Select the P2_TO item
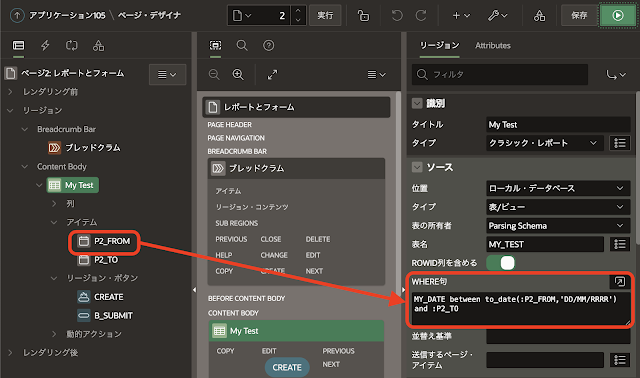The width and height of the screenshot is (640, 378). (98, 260)
